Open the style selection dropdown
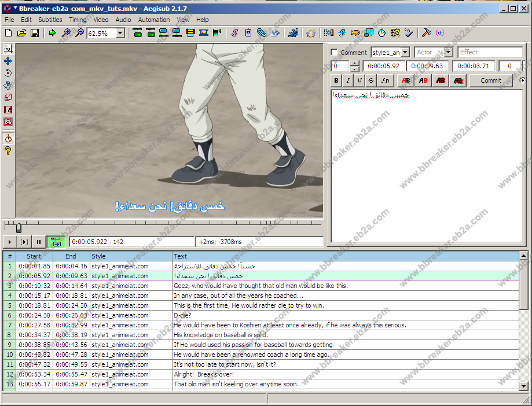The image size is (532, 406). tap(405, 53)
